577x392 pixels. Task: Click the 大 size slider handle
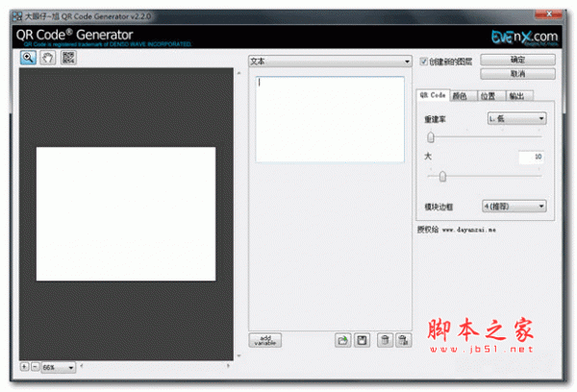pyautogui.click(x=442, y=177)
